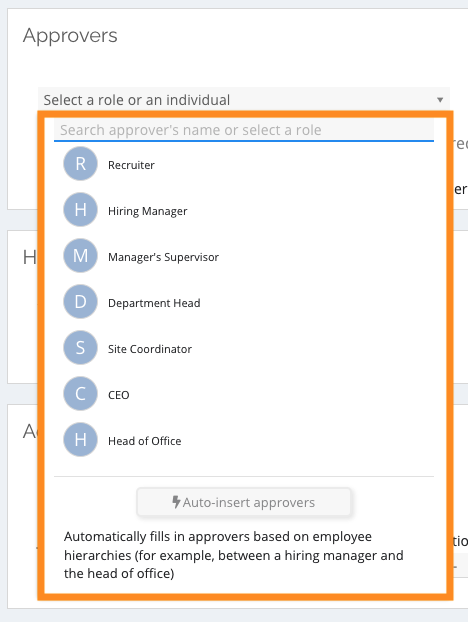
Task: Pick Head of Office role entry
Action: [x=244, y=440]
